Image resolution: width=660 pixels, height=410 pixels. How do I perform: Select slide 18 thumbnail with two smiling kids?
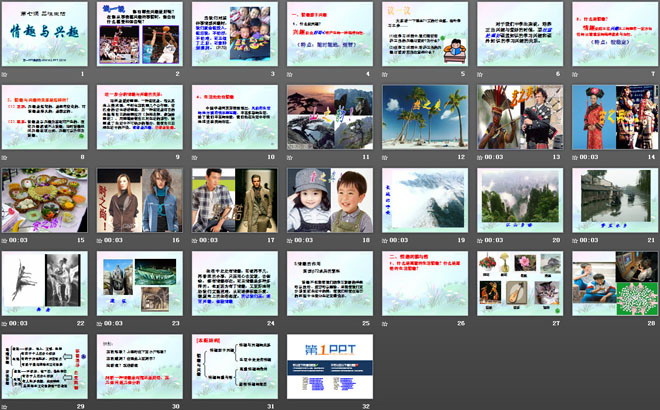pos(330,200)
